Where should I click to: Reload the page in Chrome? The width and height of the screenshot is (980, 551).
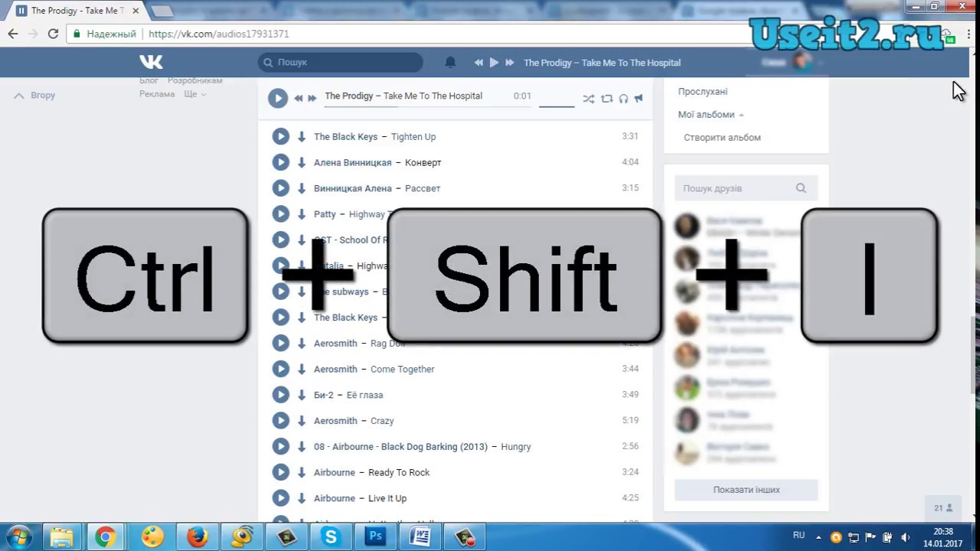[53, 34]
